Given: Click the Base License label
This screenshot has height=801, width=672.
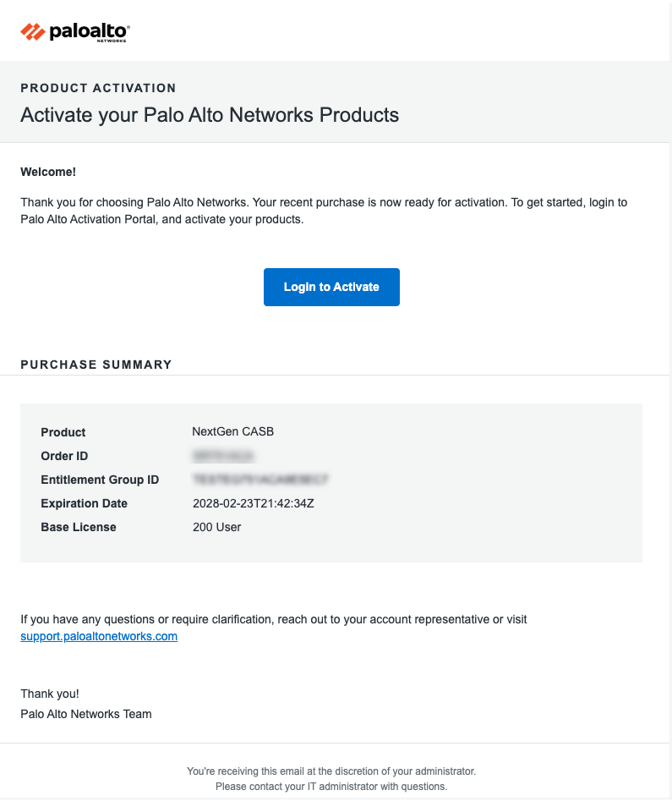Looking at the screenshot, I should coord(79,527).
